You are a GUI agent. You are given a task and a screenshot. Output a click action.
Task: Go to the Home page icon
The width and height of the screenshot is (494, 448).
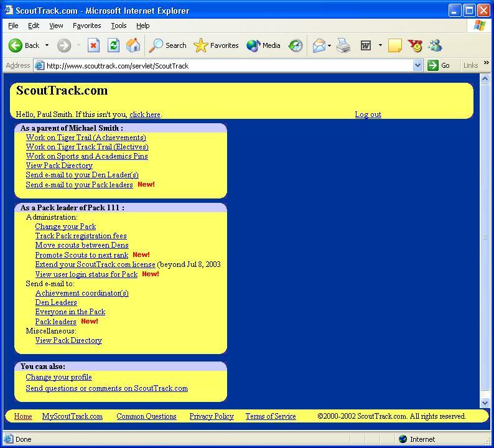click(133, 45)
